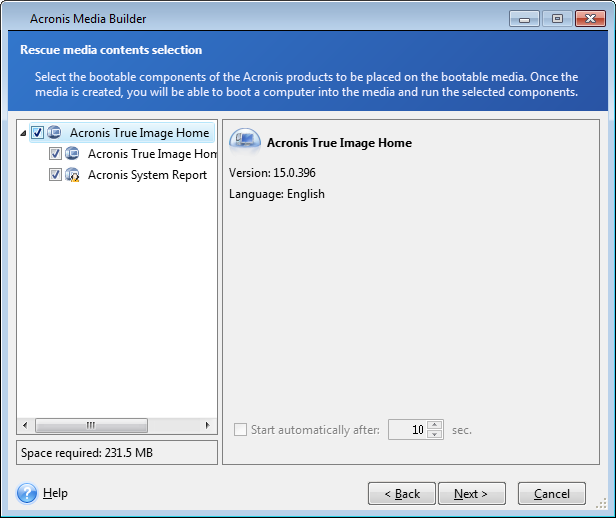This screenshot has width=616, height=518.
Task: Click the Next button
Action: (x=472, y=493)
